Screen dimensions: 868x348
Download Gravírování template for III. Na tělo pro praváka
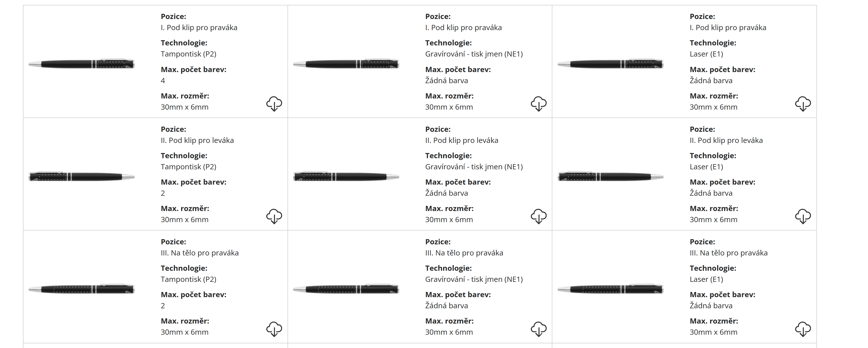click(x=538, y=329)
